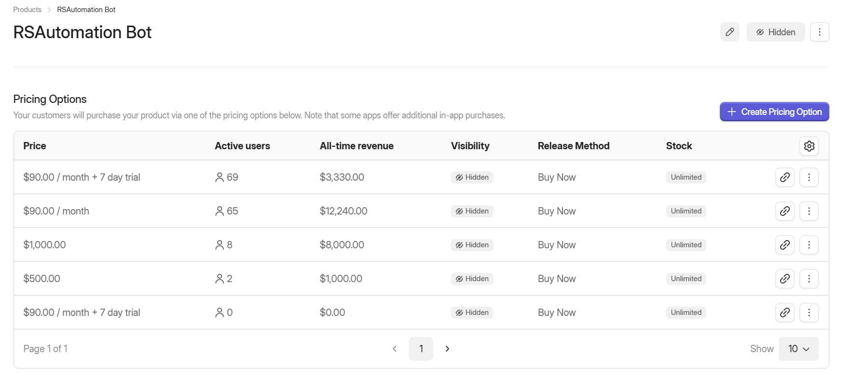This screenshot has width=868, height=384.
Task: Go to next page with right chevron
Action: click(x=447, y=349)
